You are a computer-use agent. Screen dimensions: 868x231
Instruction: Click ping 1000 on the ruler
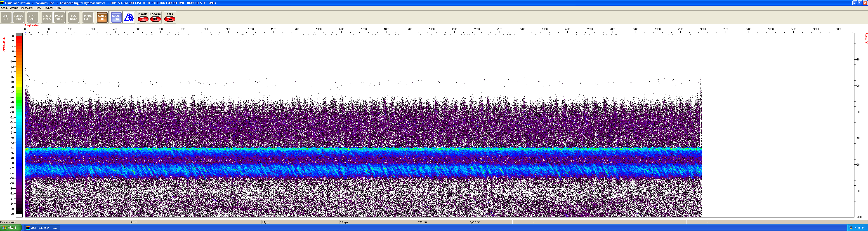pyautogui.click(x=251, y=30)
